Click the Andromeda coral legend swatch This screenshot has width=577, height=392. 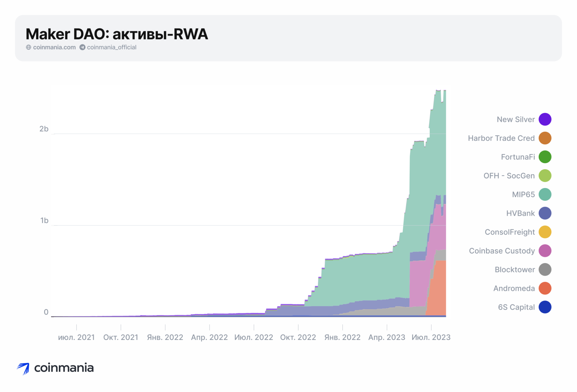click(545, 288)
